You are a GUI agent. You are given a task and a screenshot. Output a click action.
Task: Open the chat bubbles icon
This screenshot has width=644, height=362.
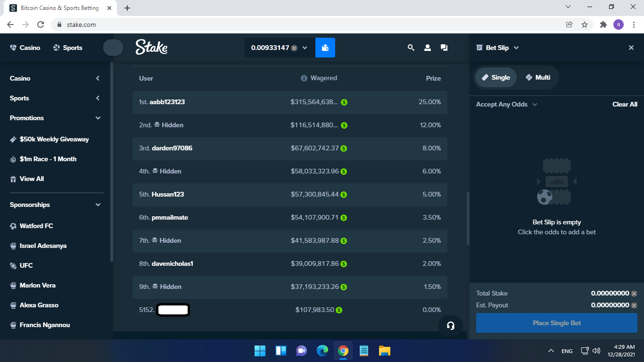click(x=444, y=48)
